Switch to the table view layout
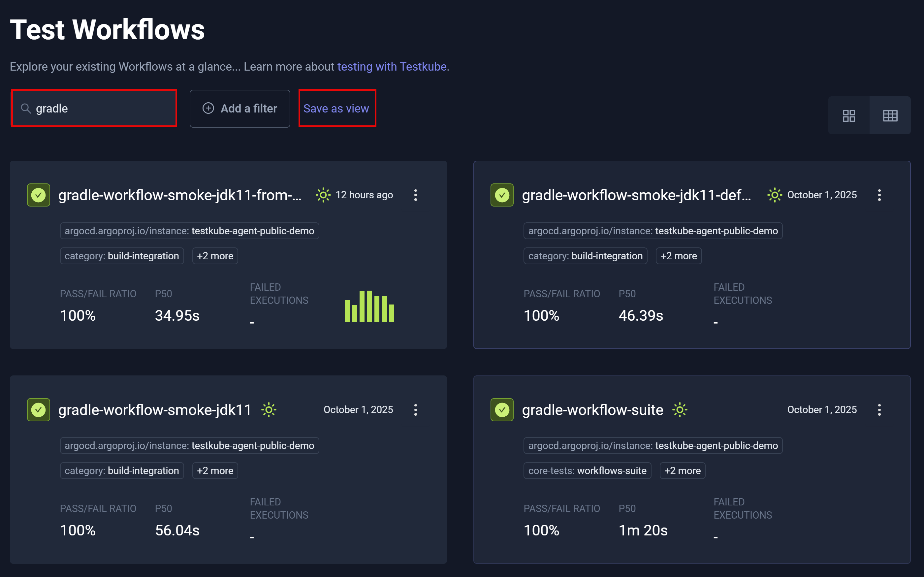Image resolution: width=924 pixels, height=577 pixels. pyautogui.click(x=890, y=115)
